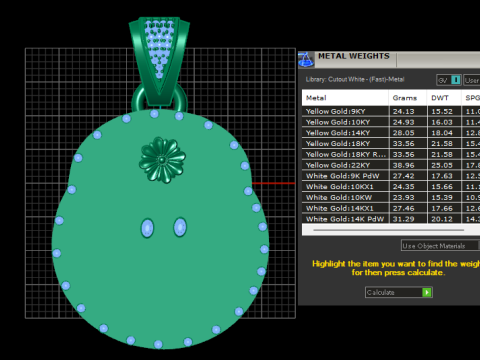Select the White Gold:10KW row
The width and height of the screenshot is (480, 360).
click(x=391, y=197)
